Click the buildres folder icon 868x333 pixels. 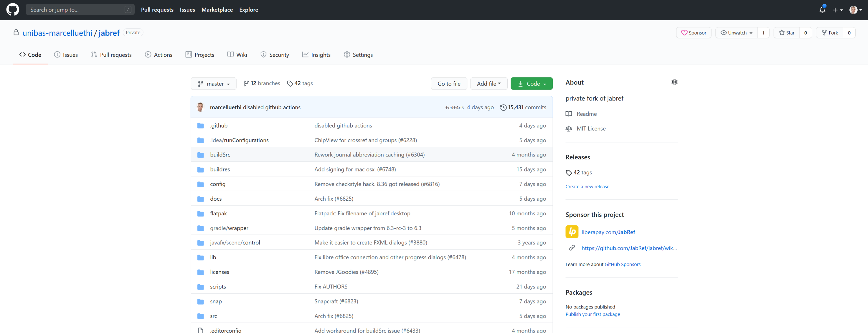click(200, 169)
